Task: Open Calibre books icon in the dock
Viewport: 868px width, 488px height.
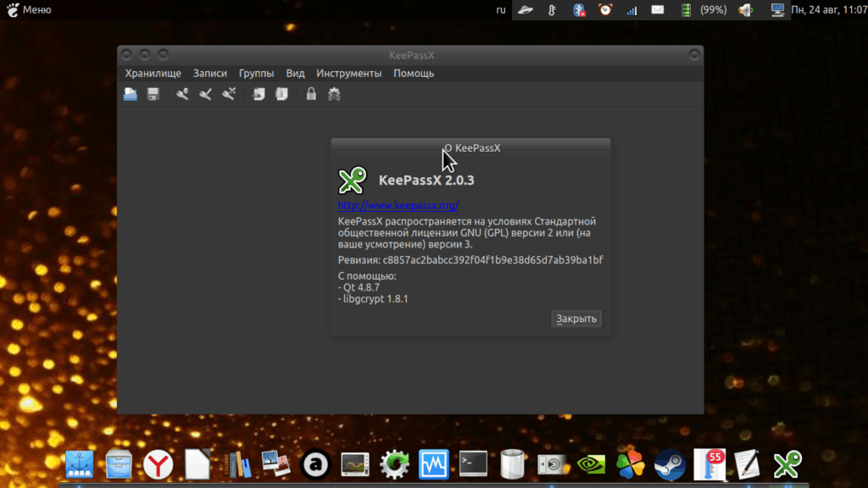Action: pyautogui.click(x=237, y=464)
